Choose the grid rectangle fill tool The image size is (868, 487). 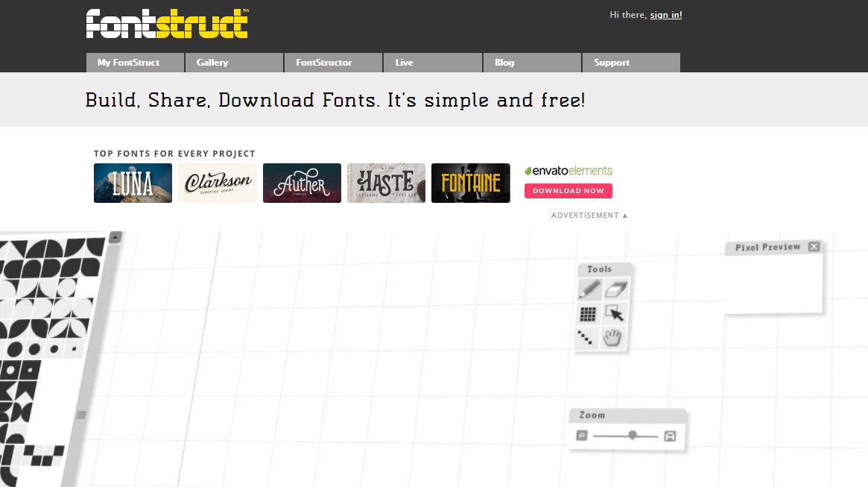coord(588,314)
